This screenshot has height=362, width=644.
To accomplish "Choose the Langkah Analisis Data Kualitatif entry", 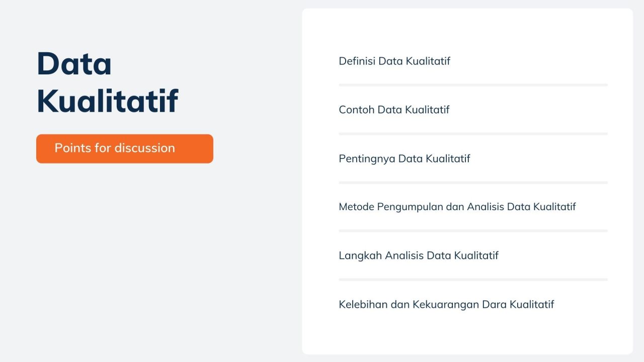I will coord(418,255).
